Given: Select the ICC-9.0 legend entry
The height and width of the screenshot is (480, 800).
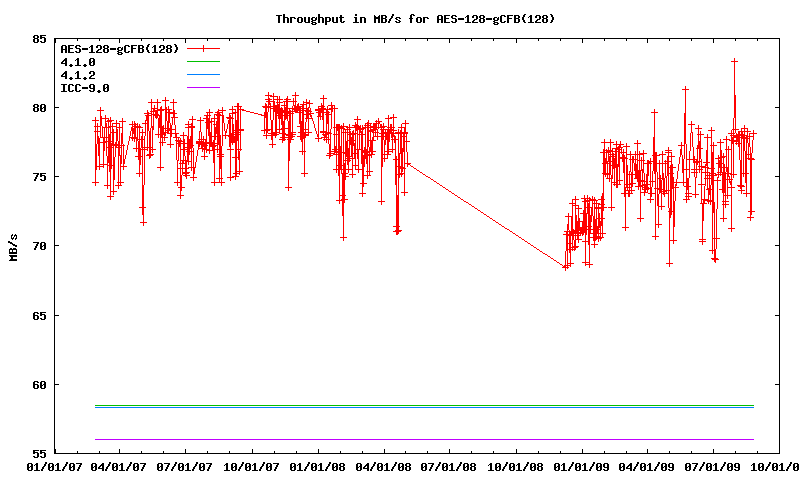Looking at the screenshot, I should point(85,88).
